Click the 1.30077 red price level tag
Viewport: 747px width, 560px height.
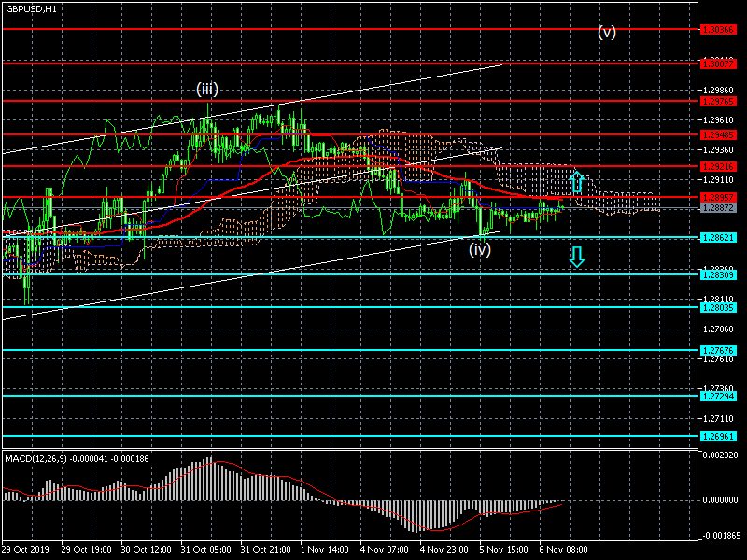[x=718, y=63]
